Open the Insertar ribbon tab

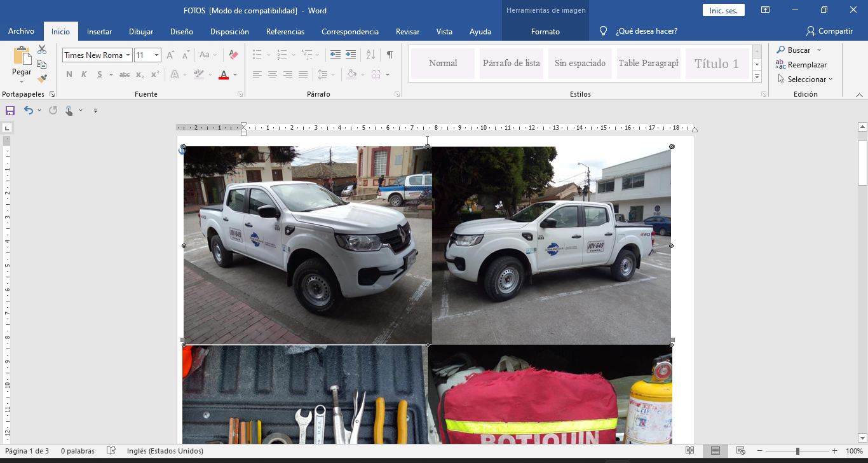click(99, 31)
